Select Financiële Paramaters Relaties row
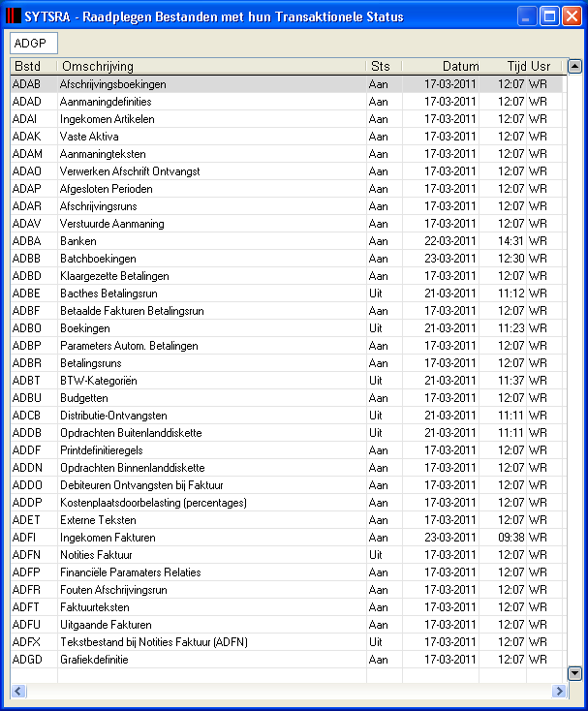Image resolution: width=588 pixels, height=711 pixels. tap(287, 572)
